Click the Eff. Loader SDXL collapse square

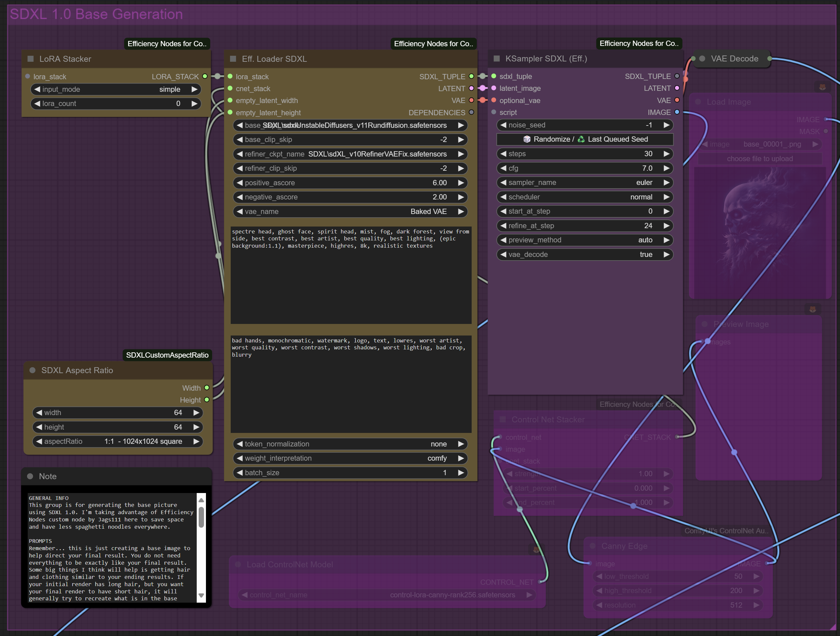point(233,59)
